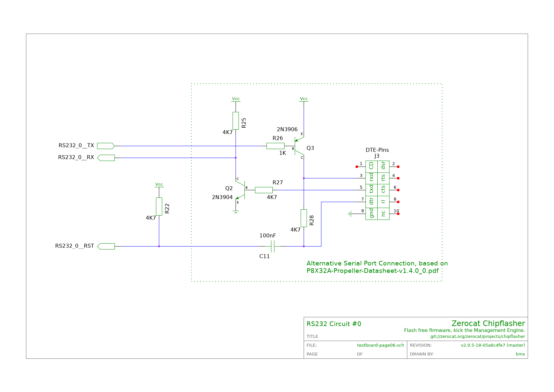Click resistor R26 symbol
Image resolution: width=554 pixels, height=392 pixels.
pyautogui.click(x=275, y=146)
